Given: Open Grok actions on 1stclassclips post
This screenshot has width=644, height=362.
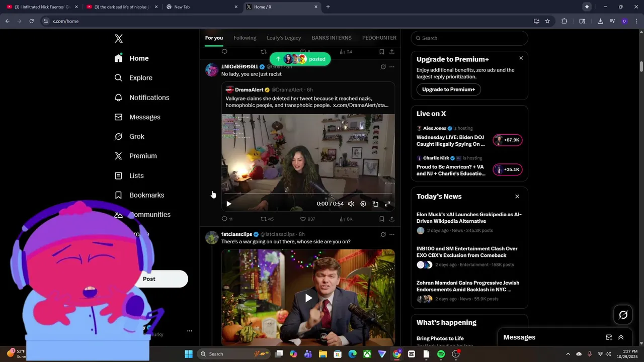Looking at the screenshot, I should tap(383, 234).
